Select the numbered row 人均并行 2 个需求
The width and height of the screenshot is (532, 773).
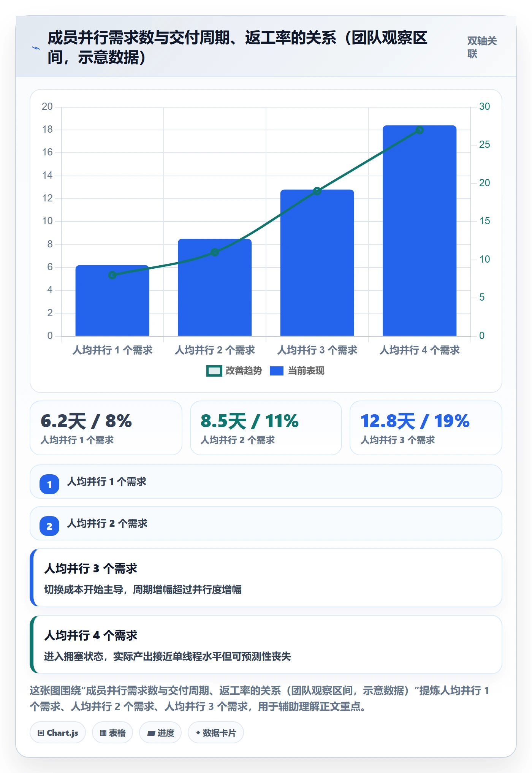pos(266,523)
